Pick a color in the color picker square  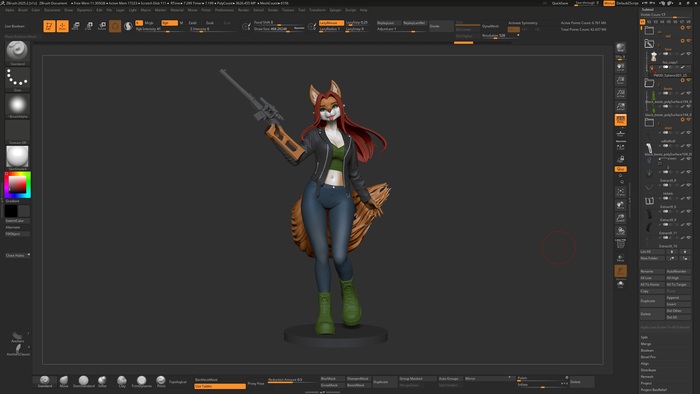pyautogui.click(x=17, y=185)
